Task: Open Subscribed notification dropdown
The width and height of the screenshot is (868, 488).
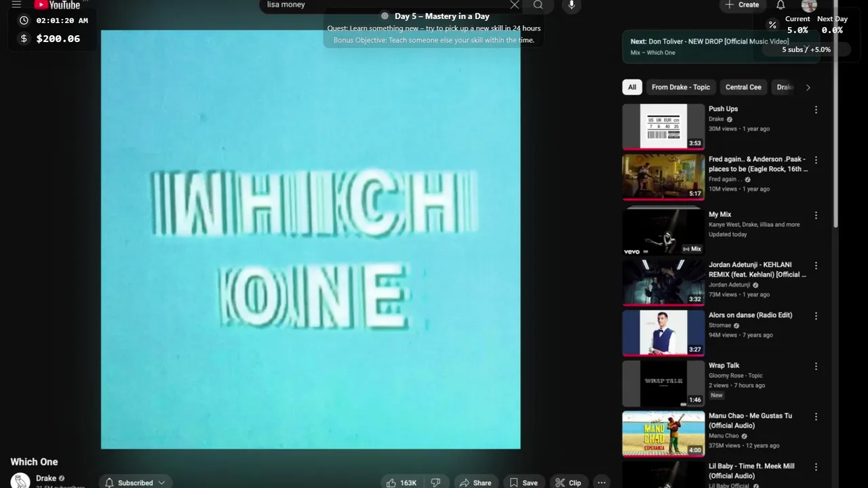Action: 134,483
